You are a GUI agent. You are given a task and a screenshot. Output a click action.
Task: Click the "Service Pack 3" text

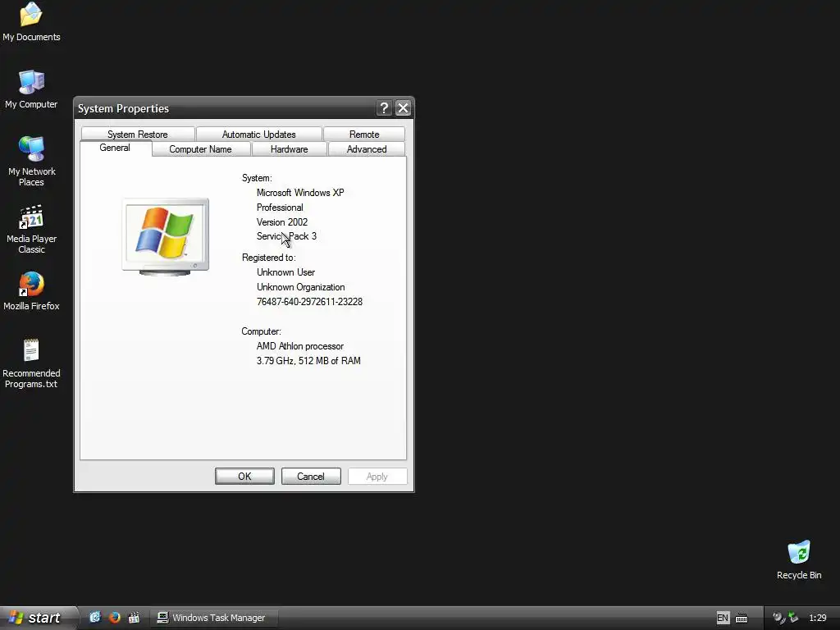coord(286,236)
